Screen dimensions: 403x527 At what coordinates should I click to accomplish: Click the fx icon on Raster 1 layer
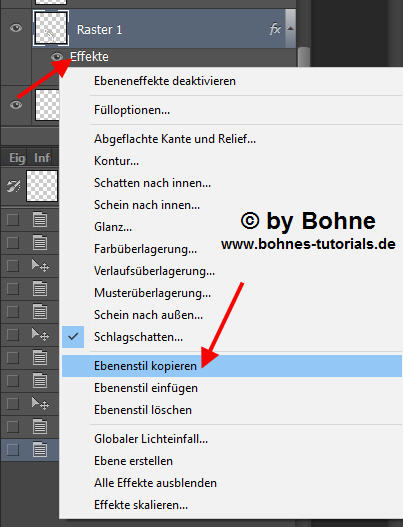[275, 29]
